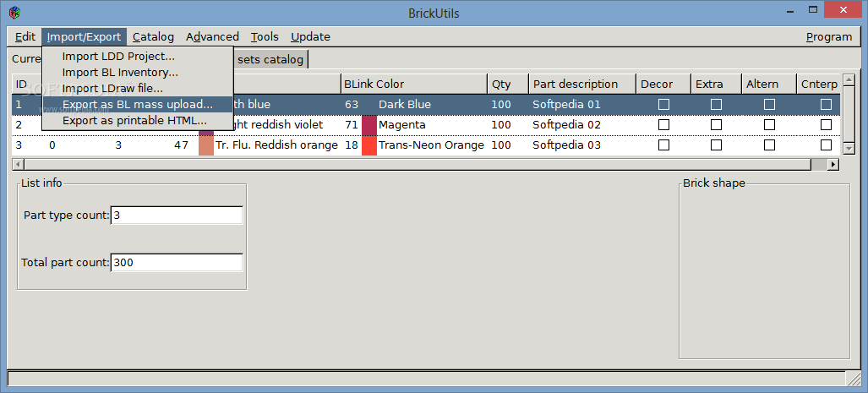Click the quantity 100 for Softpedia 03
The image size is (868, 393).
tap(501, 145)
